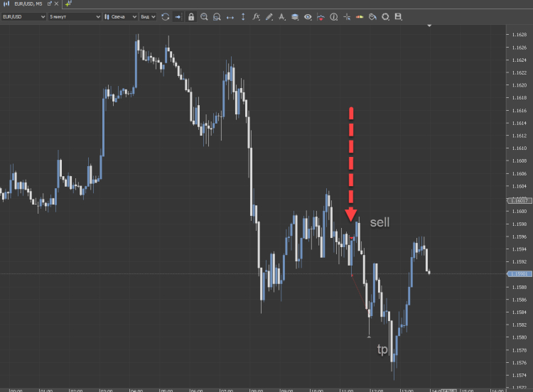Toggle the eye visibility icon
This screenshot has height=392, width=533.
click(x=308, y=16)
